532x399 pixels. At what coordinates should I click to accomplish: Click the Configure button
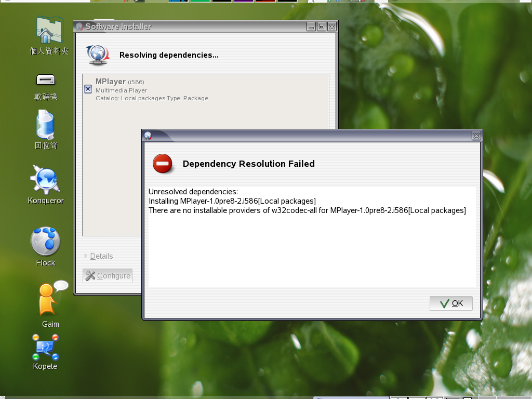pyautogui.click(x=108, y=275)
